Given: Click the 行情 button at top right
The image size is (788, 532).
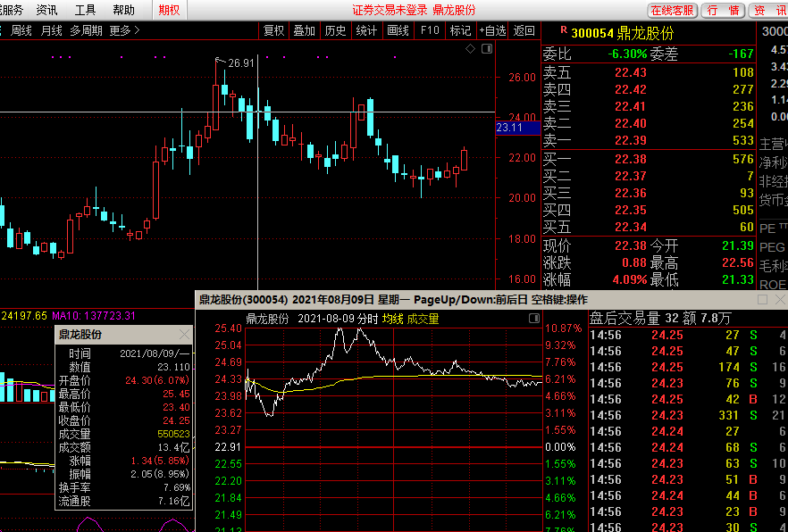Looking at the screenshot, I should [723, 11].
